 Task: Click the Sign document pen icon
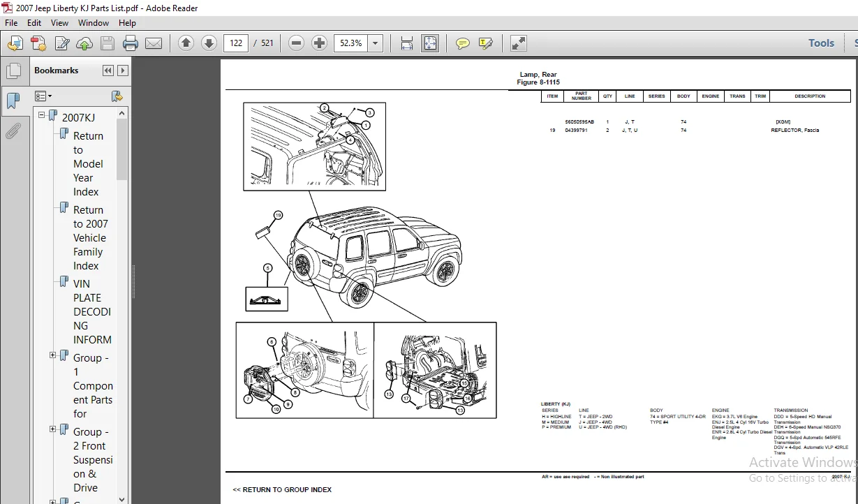62,43
